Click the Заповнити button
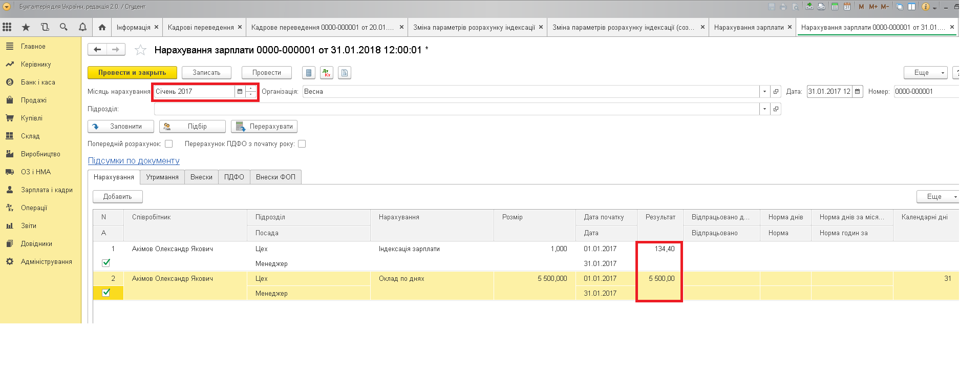 (121, 127)
